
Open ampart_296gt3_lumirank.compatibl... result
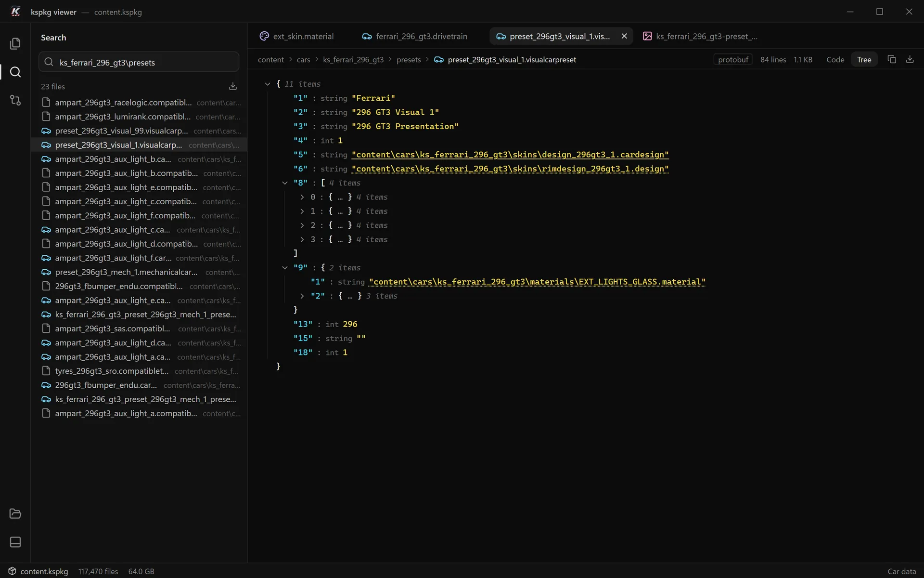click(139, 117)
